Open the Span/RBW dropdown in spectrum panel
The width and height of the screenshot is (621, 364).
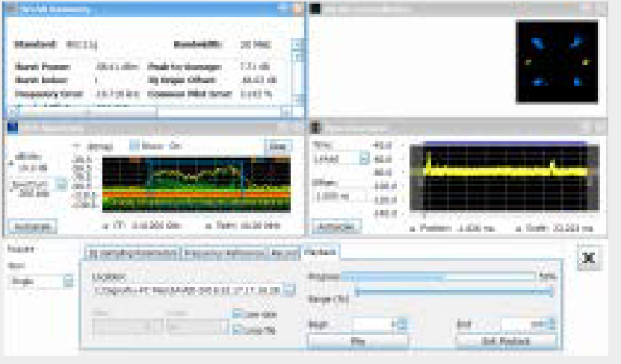tap(63, 183)
